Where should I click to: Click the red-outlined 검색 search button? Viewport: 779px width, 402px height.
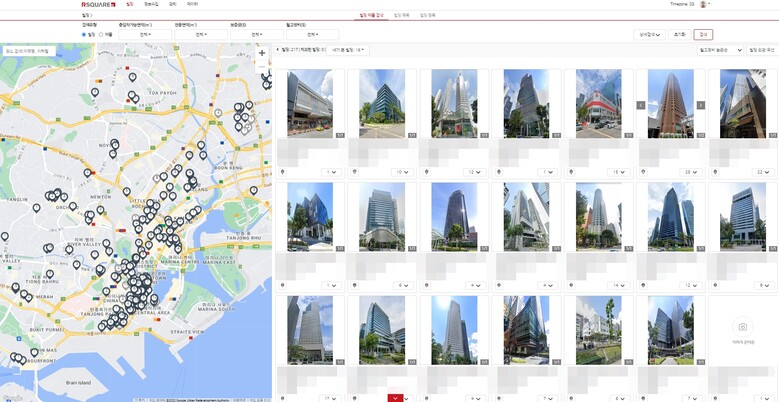pos(703,34)
